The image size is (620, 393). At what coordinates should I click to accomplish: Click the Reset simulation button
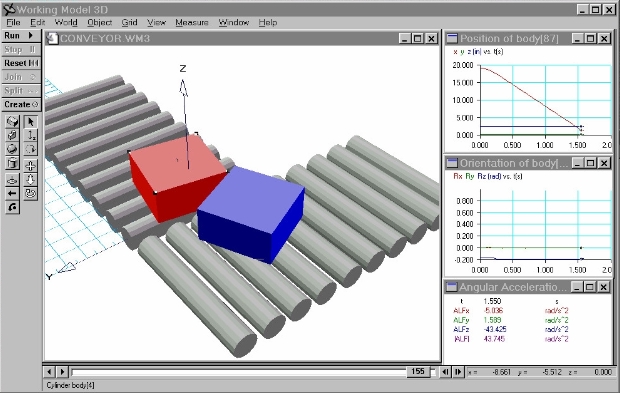(21, 63)
